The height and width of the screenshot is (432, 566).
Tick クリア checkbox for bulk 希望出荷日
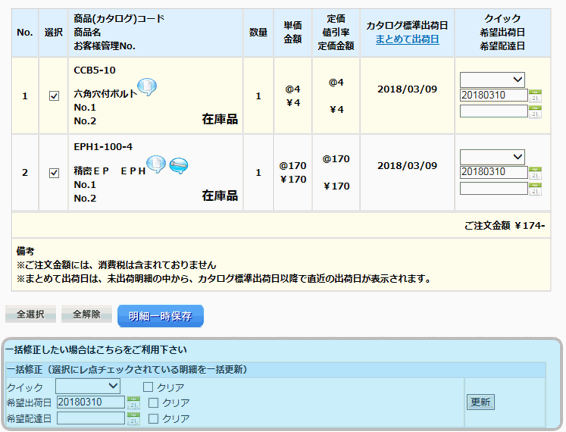click(x=153, y=402)
